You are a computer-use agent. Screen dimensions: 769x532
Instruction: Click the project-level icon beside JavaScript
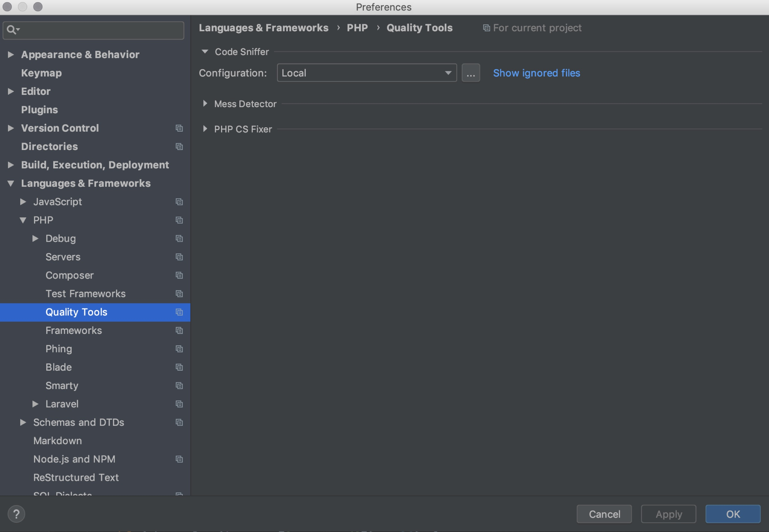tap(179, 202)
